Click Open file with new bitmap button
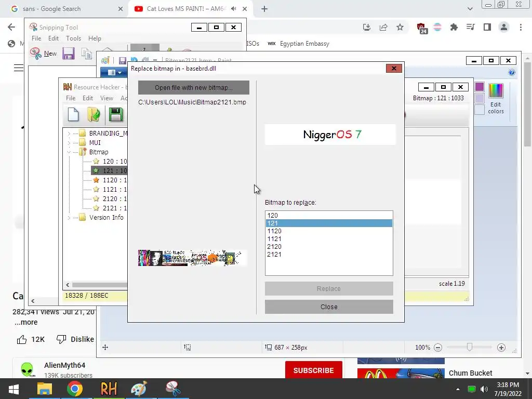Screen dimensions: 532x399 (194, 87)
